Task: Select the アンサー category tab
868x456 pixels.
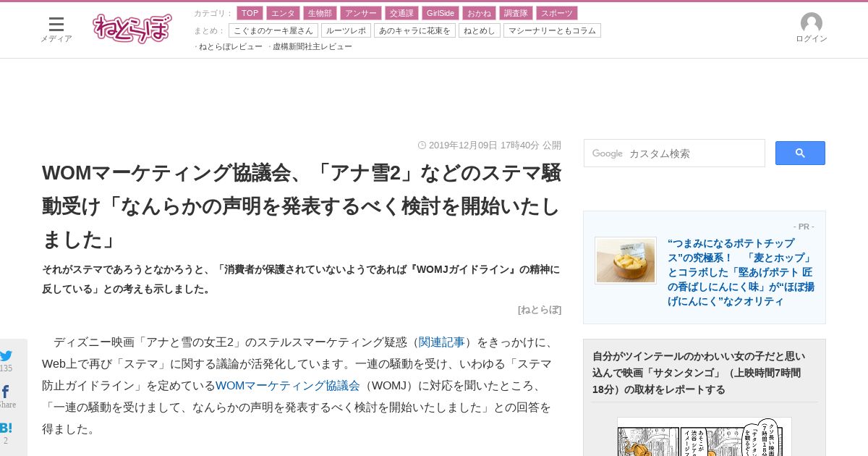Action: click(360, 13)
